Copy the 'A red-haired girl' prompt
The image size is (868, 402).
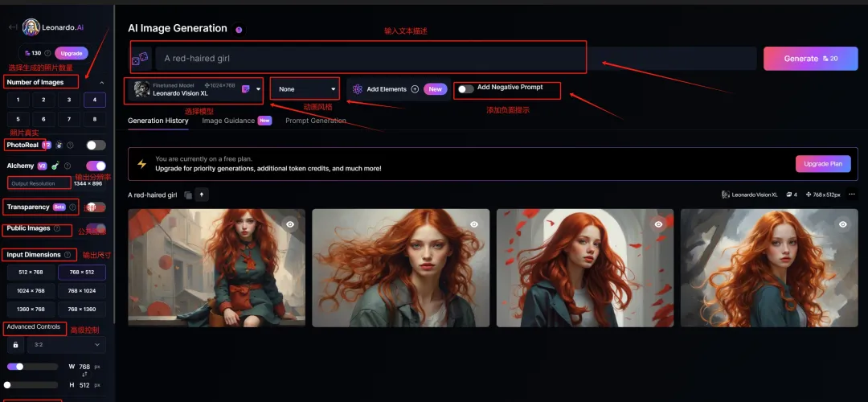click(187, 195)
